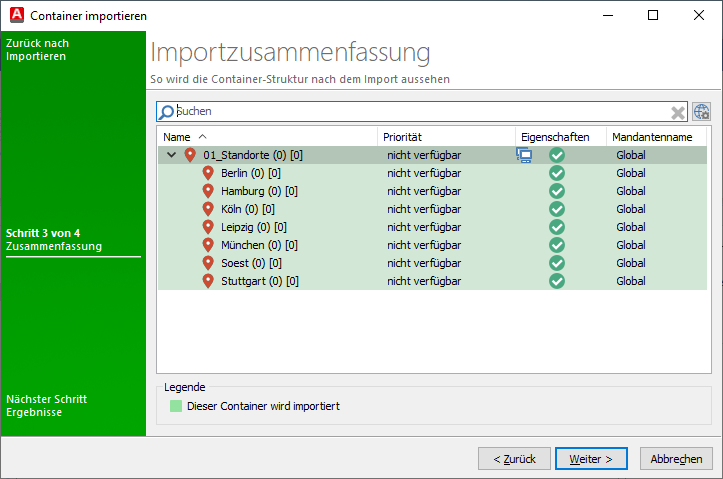The image size is (723, 479).
Task: Select the Soest (0) [0] entry
Action: [251, 263]
